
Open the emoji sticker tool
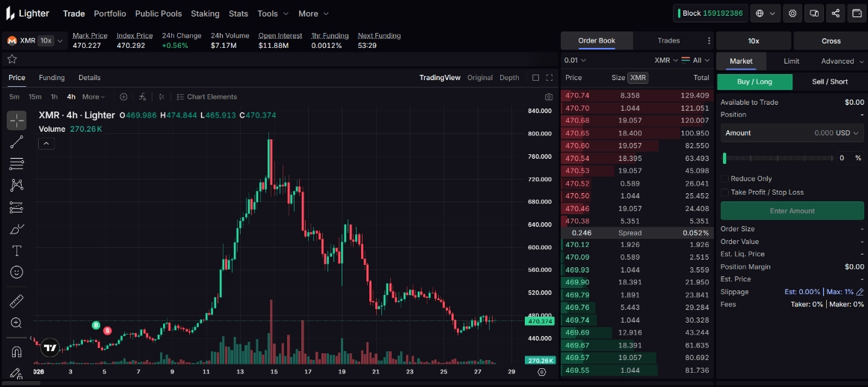coord(16,272)
